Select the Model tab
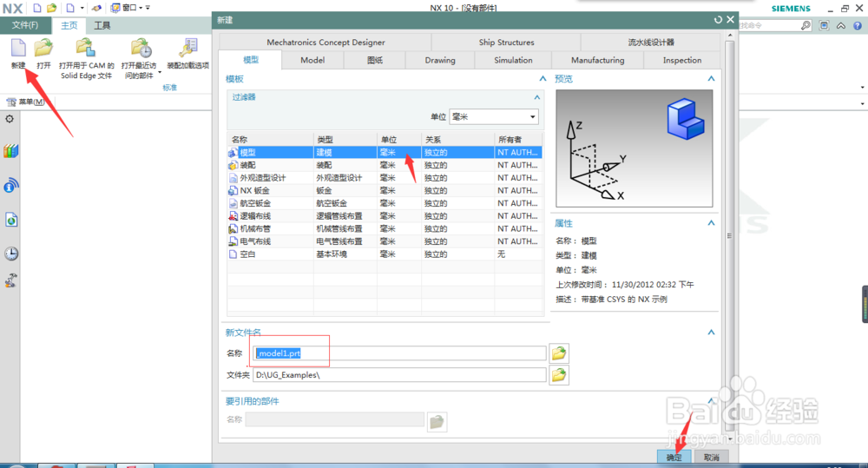The image size is (868, 468). coord(312,60)
